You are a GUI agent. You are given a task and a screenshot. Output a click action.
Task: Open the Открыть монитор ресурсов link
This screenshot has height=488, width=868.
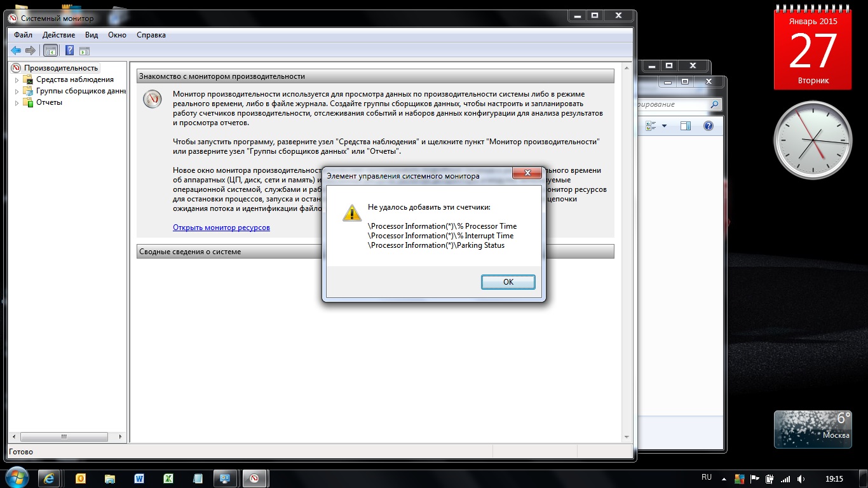(x=221, y=227)
